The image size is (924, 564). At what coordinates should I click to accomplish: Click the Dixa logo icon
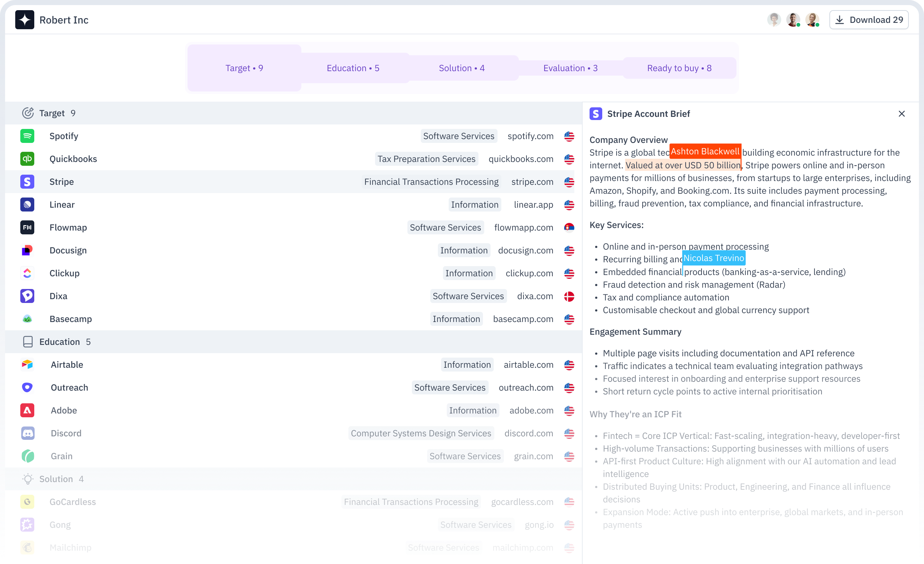(27, 296)
